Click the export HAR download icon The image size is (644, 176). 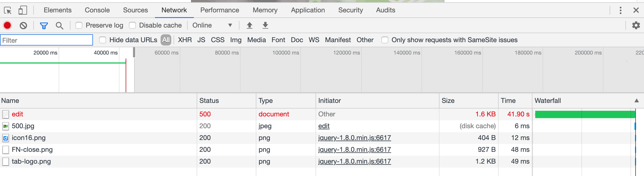pyautogui.click(x=265, y=25)
